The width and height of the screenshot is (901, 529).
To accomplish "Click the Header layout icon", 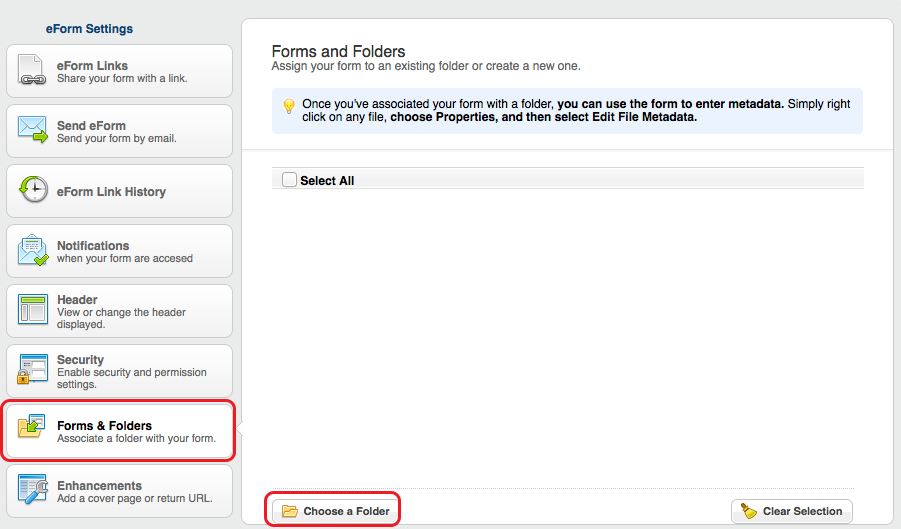I will tap(33, 310).
